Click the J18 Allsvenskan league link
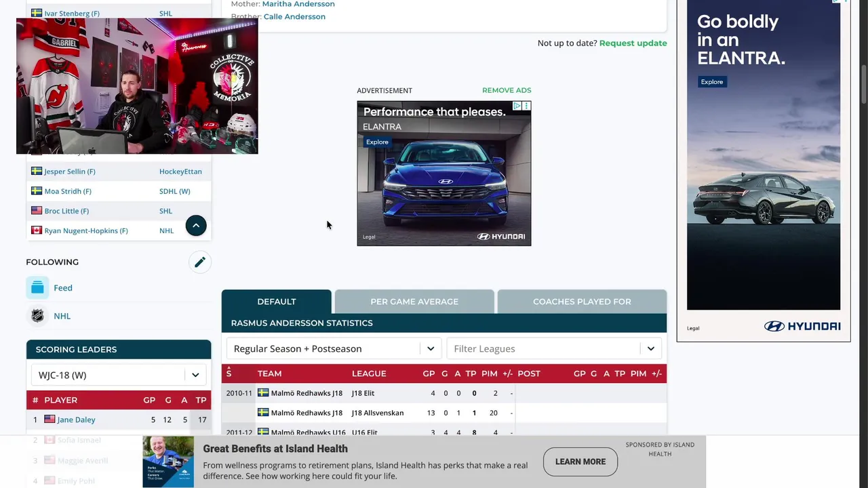This screenshot has height=488, width=868. 378,413
